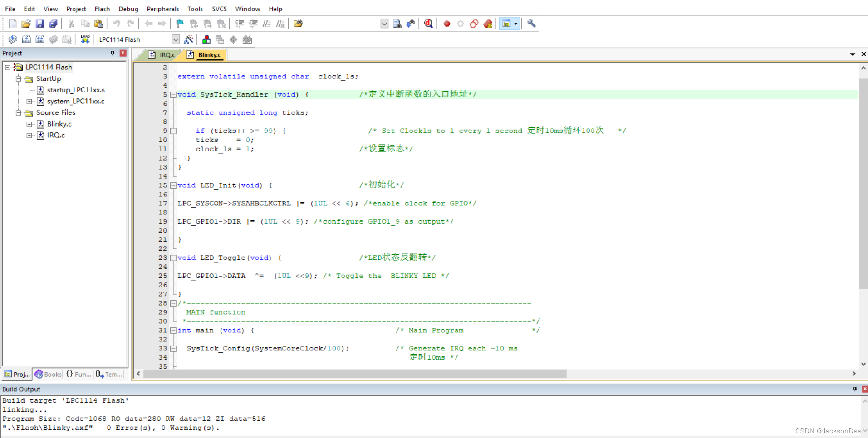Download to flash with the LOAD icon
This screenshot has width=868, height=438.
[85, 39]
